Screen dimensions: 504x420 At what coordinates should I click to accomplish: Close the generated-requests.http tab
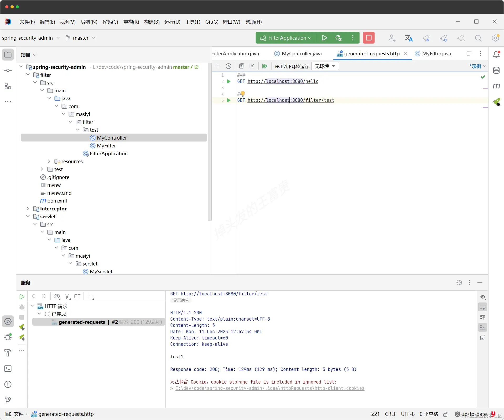(406, 54)
